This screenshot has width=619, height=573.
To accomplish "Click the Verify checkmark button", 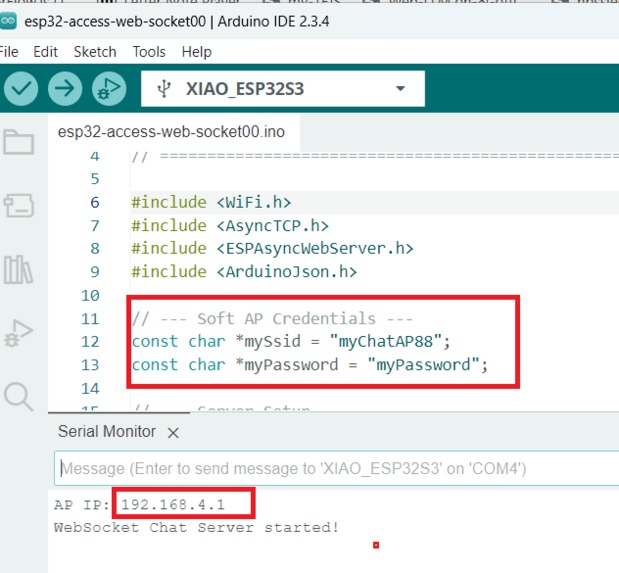I will tap(21, 88).
